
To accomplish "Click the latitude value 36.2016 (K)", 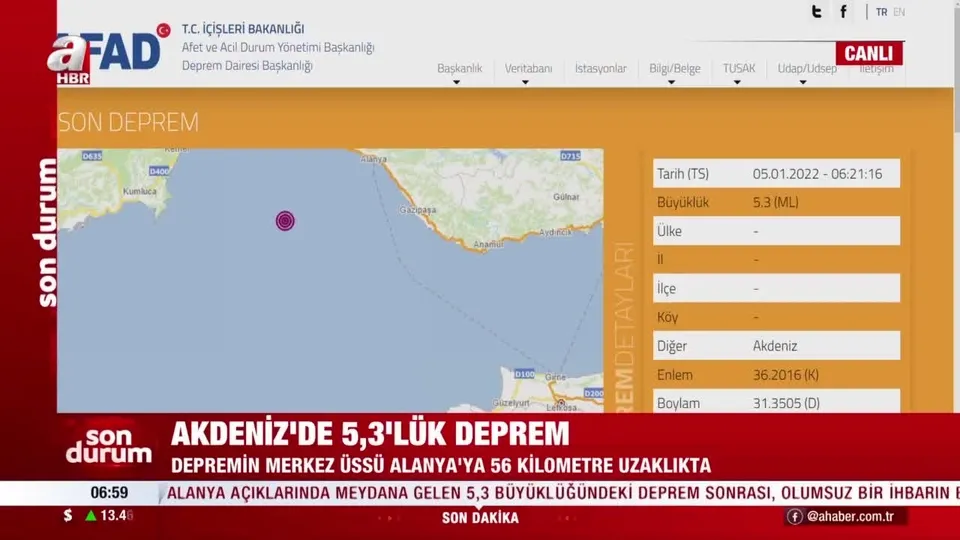I will point(786,375).
